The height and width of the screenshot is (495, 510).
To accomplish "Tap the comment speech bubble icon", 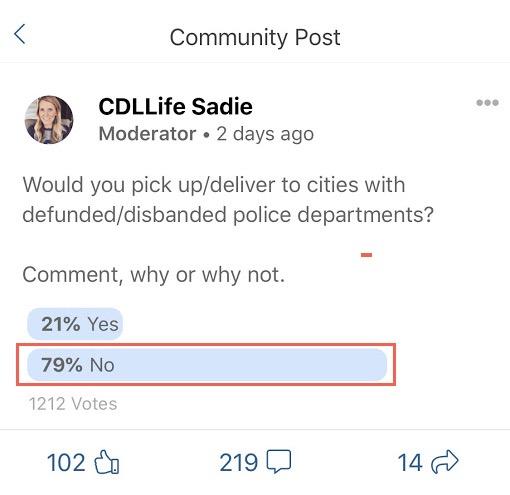I will click(279, 462).
